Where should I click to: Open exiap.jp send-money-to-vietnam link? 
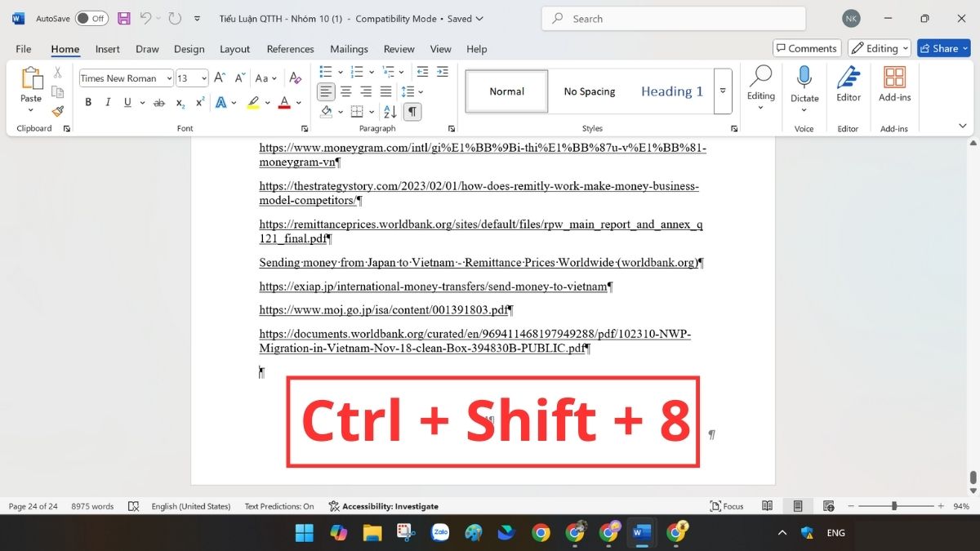(x=434, y=287)
